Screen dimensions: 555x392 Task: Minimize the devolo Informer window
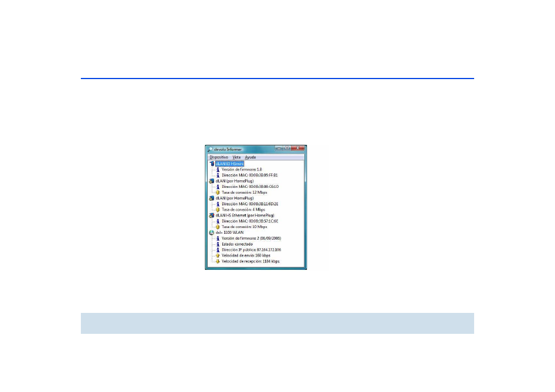pyautogui.click(x=279, y=148)
